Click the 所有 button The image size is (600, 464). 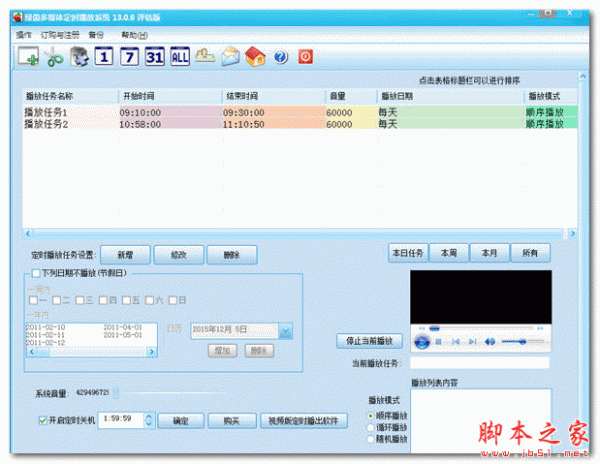click(530, 253)
